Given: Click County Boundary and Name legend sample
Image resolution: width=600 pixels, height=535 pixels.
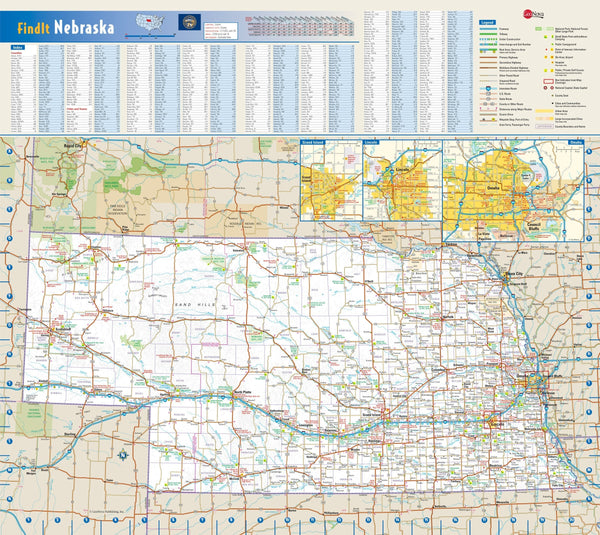Looking at the screenshot, I should tap(545, 126).
